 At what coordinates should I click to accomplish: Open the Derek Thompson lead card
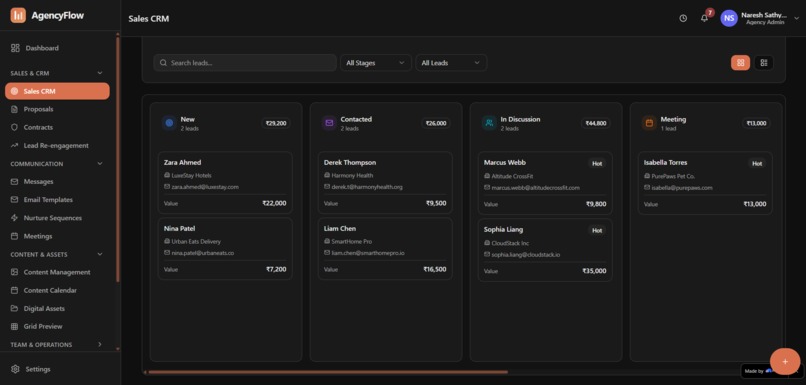point(385,182)
